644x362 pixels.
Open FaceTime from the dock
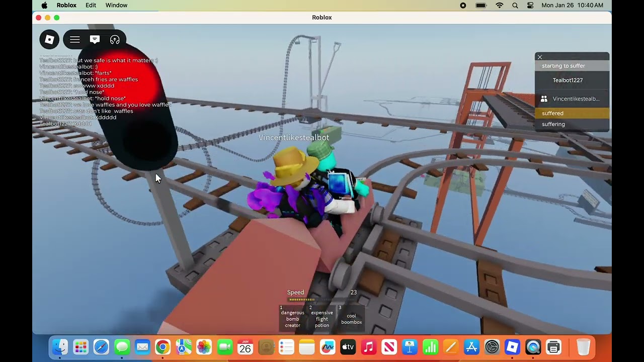coord(224,347)
